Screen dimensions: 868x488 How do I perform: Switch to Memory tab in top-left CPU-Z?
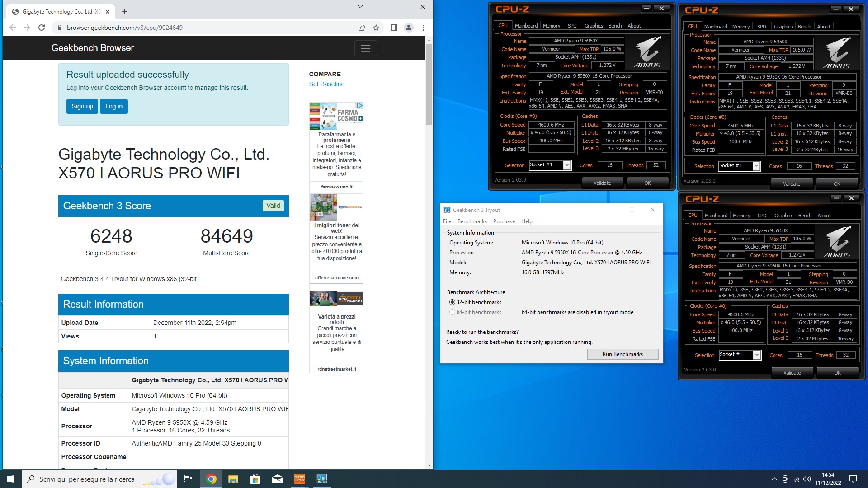[552, 26]
